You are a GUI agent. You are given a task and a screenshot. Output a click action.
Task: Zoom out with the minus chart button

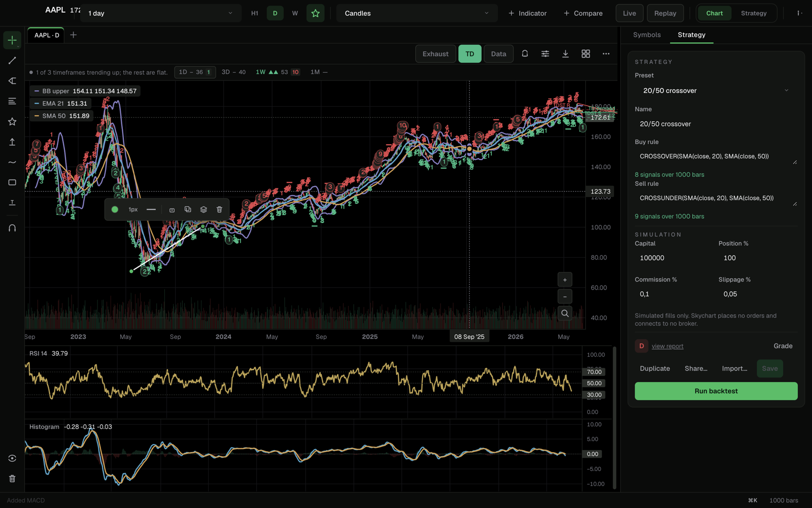pos(565,297)
